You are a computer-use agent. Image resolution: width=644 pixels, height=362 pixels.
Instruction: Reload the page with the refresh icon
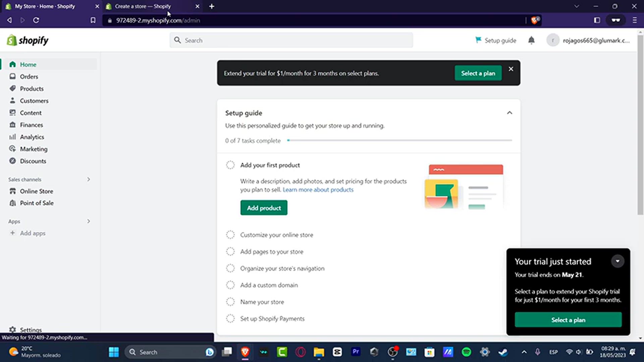(36, 20)
